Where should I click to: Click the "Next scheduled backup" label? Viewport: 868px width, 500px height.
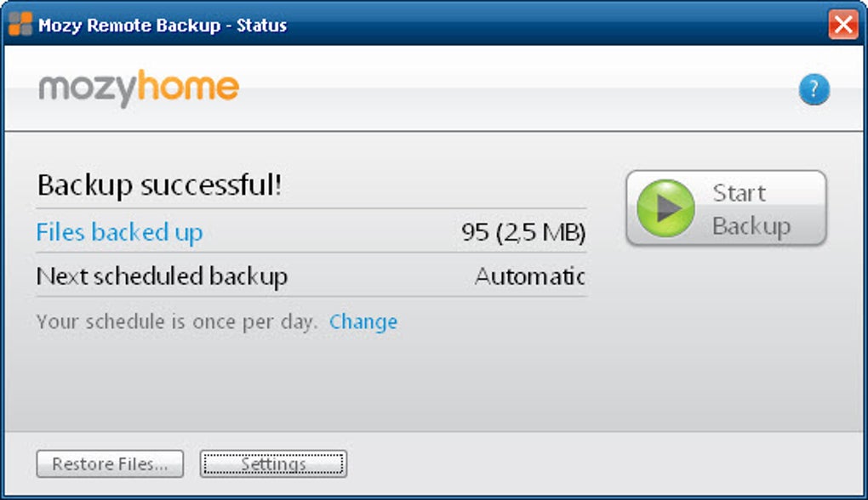point(162,276)
